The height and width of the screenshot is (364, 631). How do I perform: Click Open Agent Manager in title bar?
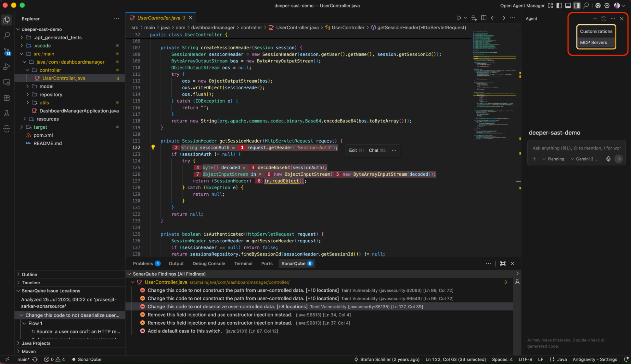(x=522, y=6)
